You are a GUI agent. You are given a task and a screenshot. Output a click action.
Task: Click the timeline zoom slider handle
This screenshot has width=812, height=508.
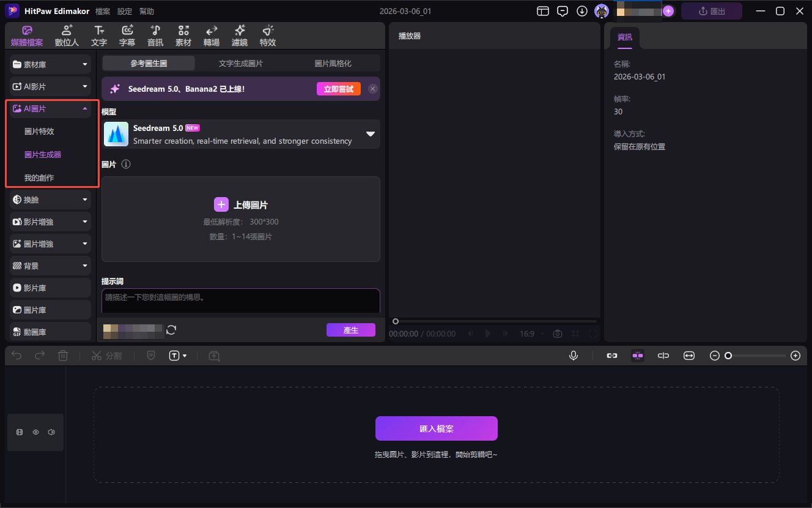728,356
